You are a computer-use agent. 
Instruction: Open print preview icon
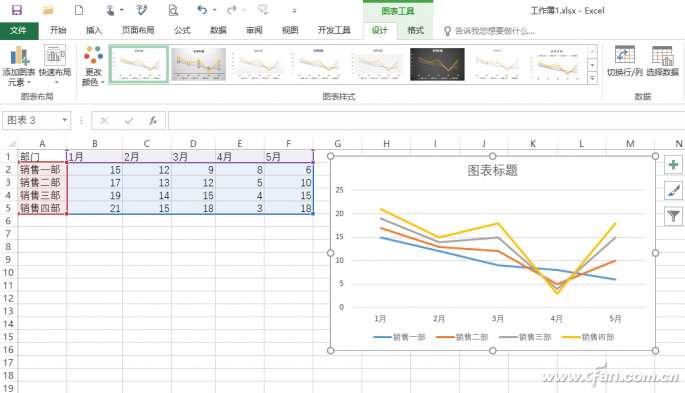[173, 10]
